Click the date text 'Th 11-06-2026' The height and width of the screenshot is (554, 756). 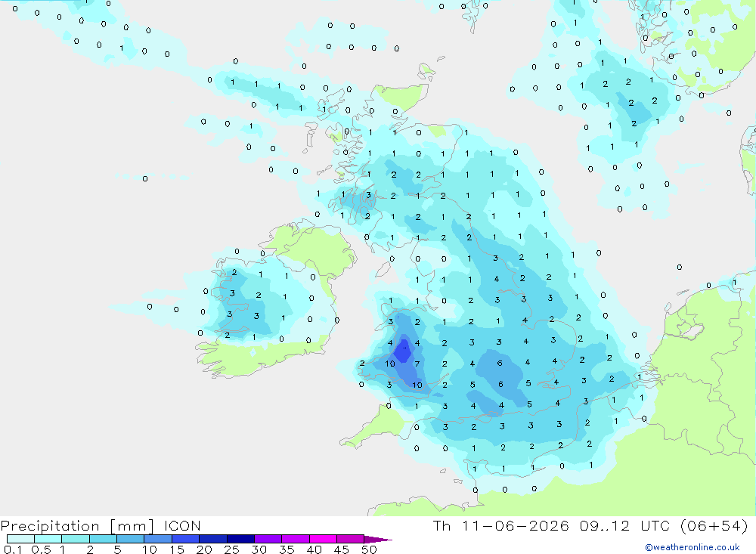pos(501,525)
